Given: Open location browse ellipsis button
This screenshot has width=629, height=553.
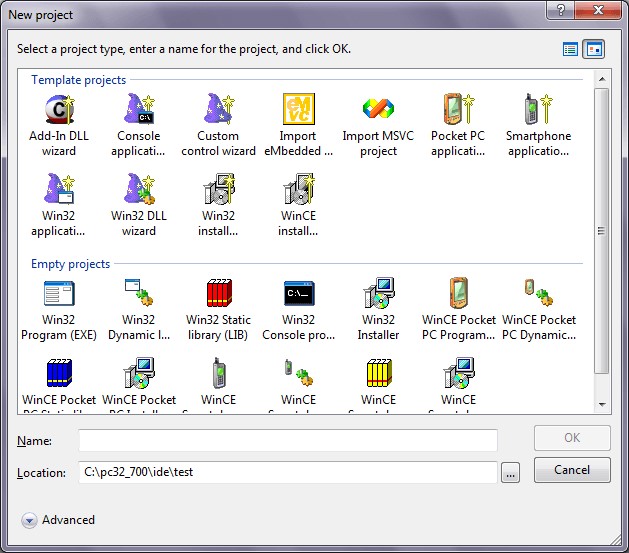Looking at the screenshot, I should click(x=511, y=473).
